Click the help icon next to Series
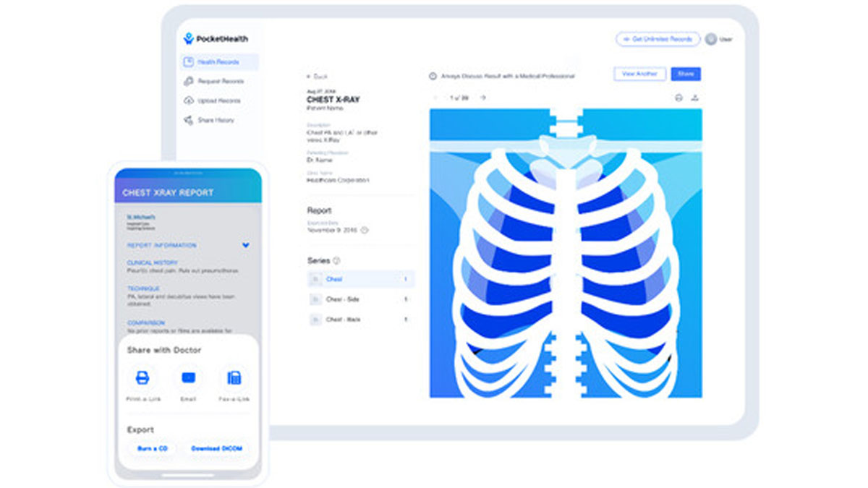Viewport: 868px width, 488px height. tap(337, 261)
